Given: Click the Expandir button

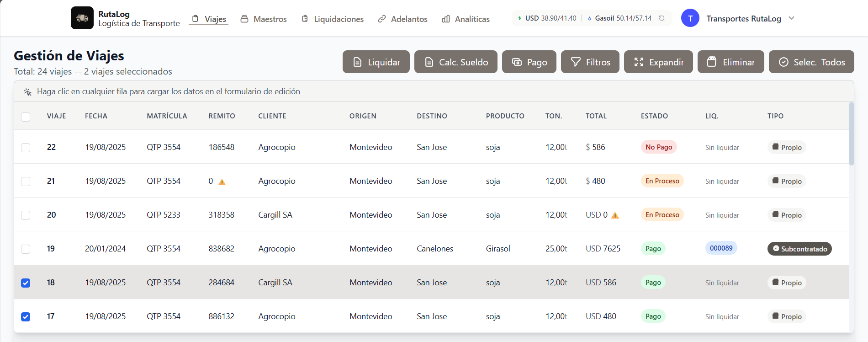Looking at the screenshot, I should tap(658, 62).
